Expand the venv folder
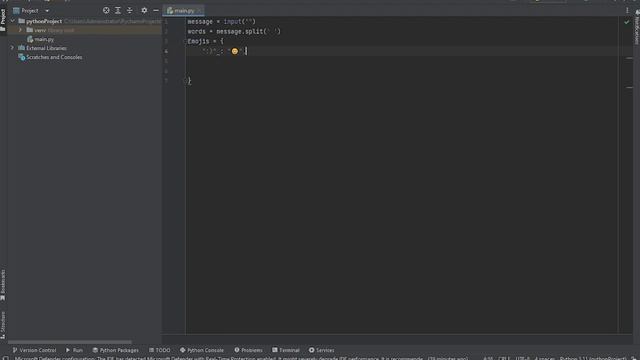The height and width of the screenshot is (360, 640). [20, 30]
